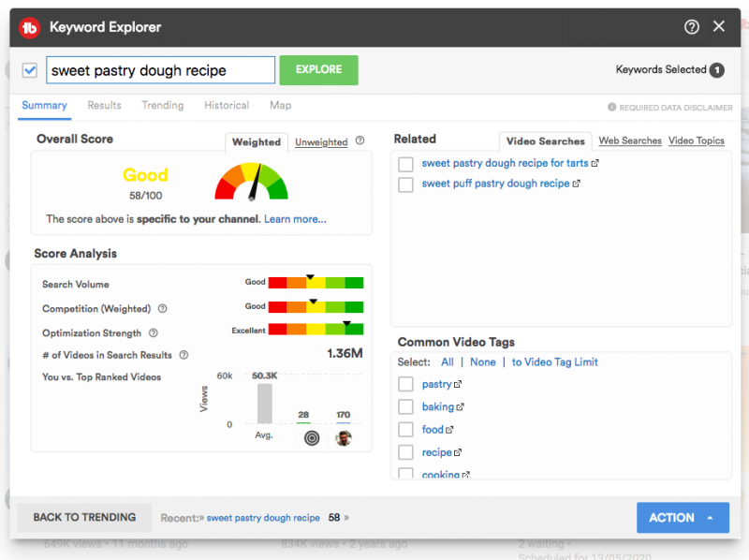The height and width of the screenshot is (560, 749).
Task: Open the help question mark icon
Action: click(x=692, y=27)
